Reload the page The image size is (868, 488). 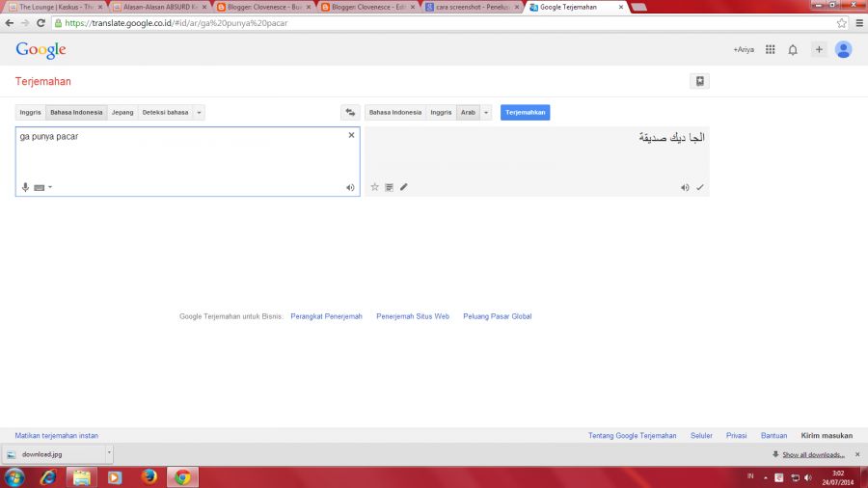click(41, 23)
